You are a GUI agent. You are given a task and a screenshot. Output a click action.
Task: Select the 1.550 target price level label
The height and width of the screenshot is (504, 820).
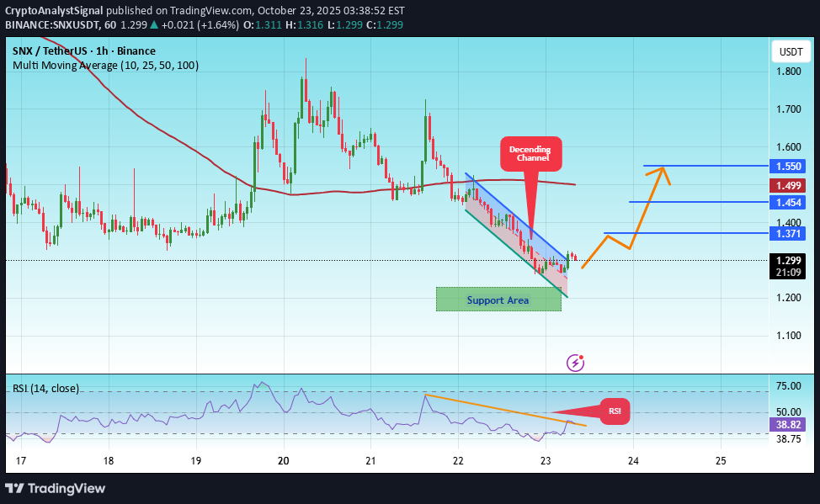click(787, 166)
